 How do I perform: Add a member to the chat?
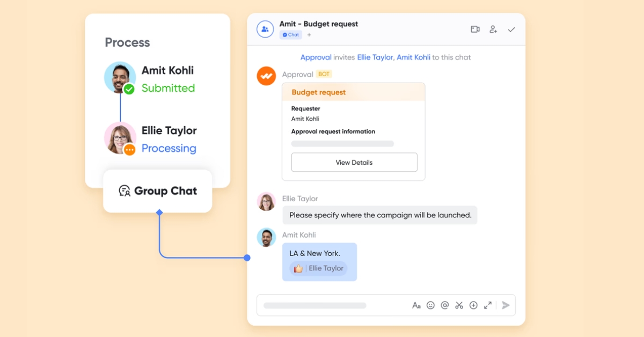click(493, 30)
